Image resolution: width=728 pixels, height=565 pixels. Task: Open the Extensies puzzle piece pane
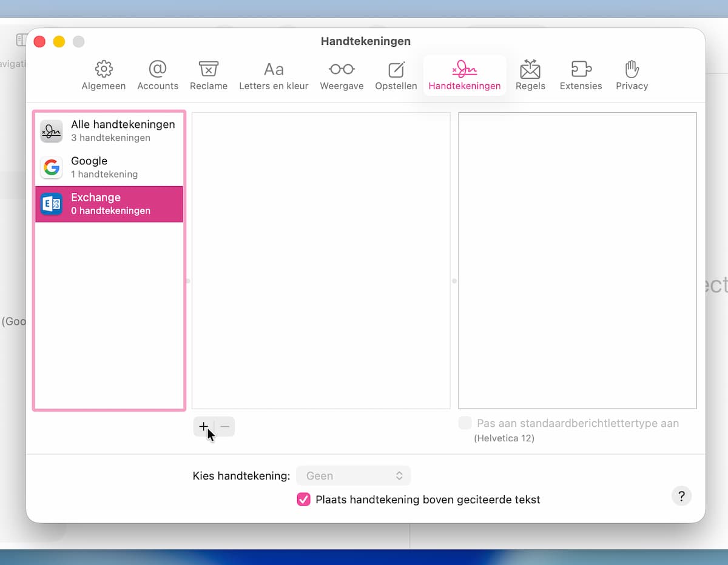[x=581, y=76]
